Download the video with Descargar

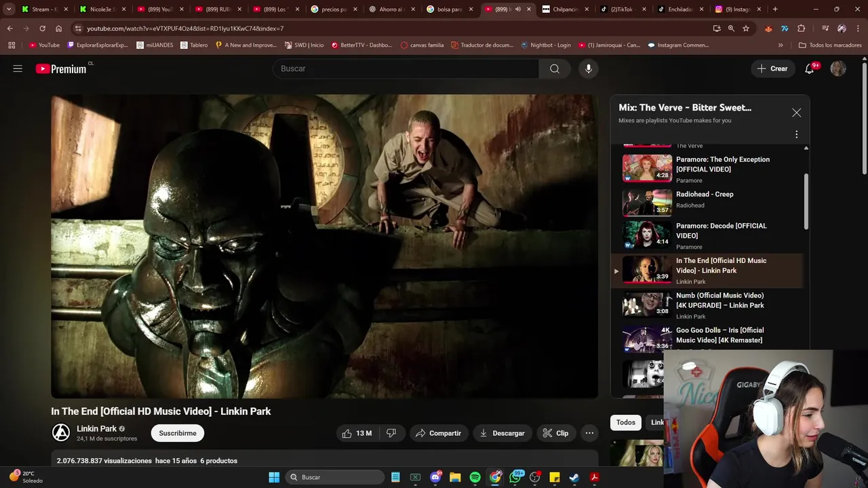pos(502,433)
